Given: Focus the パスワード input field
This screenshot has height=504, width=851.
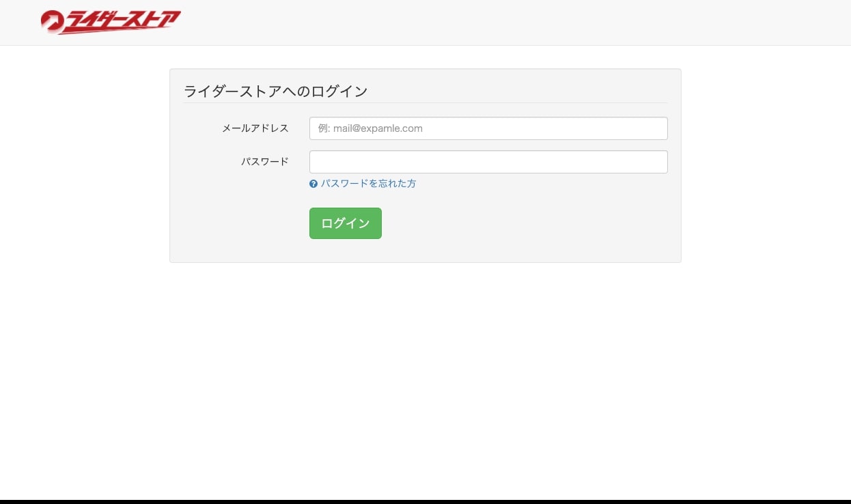Looking at the screenshot, I should tap(488, 161).
